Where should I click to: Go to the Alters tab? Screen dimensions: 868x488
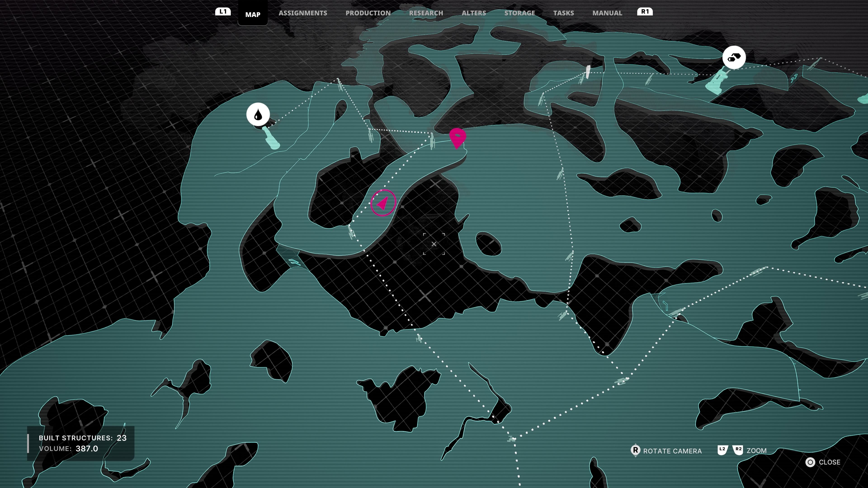(474, 13)
